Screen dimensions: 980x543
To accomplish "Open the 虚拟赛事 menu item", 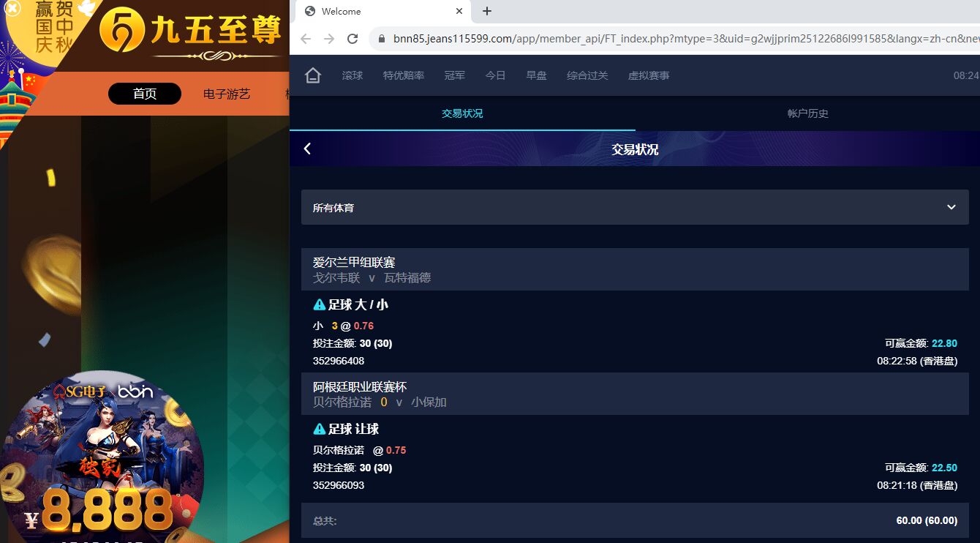I will [x=649, y=75].
